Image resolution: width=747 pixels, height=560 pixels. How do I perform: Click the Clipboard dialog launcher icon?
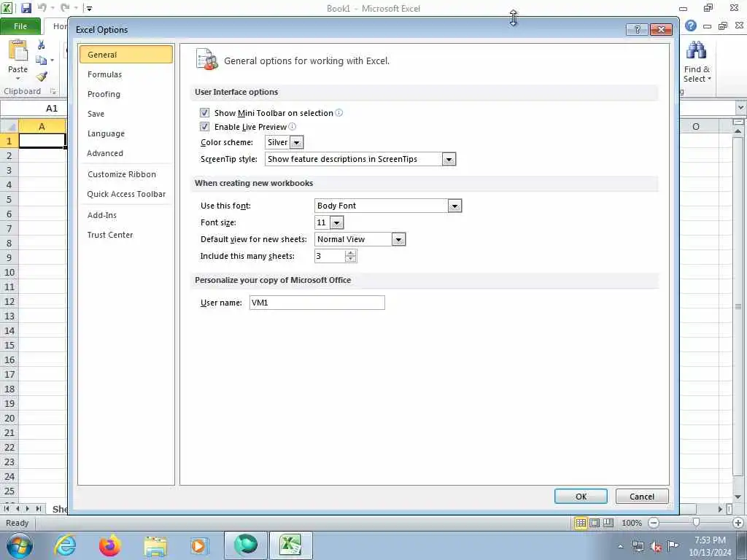pyautogui.click(x=53, y=91)
